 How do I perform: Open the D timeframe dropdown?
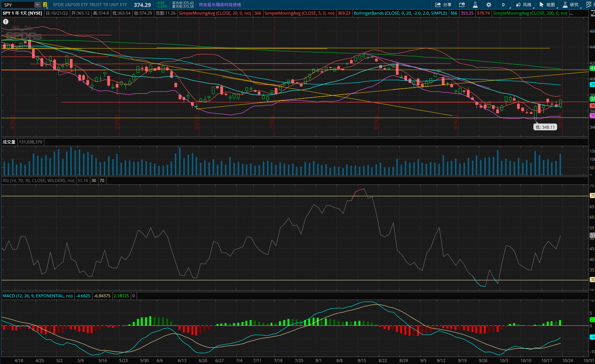click(503, 5)
